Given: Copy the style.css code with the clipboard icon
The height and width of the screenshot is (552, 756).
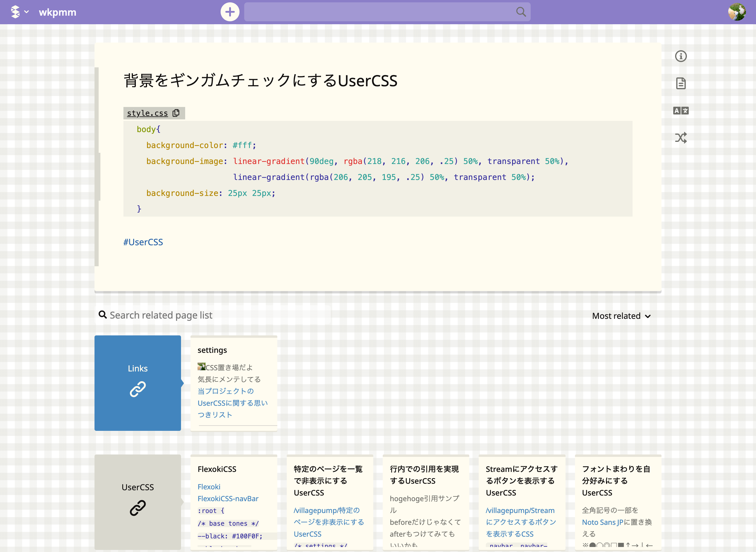Looking at the screenshot, I should click(x=176, y=113).
